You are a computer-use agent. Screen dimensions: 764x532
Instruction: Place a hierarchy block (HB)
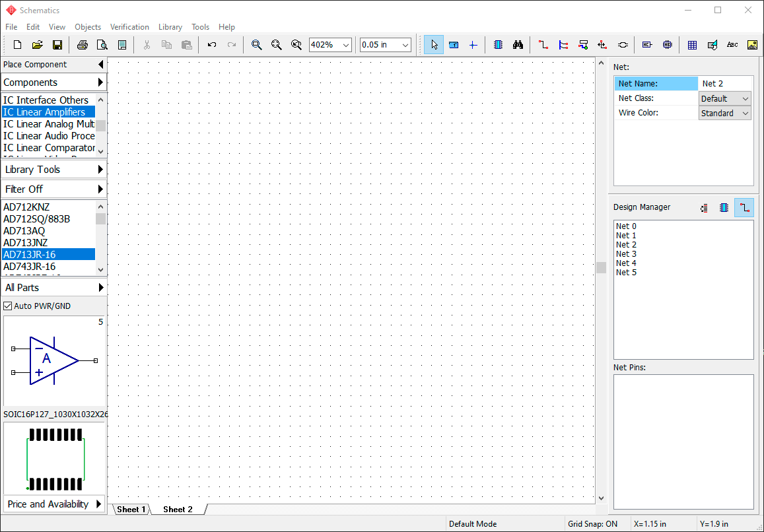667,45
